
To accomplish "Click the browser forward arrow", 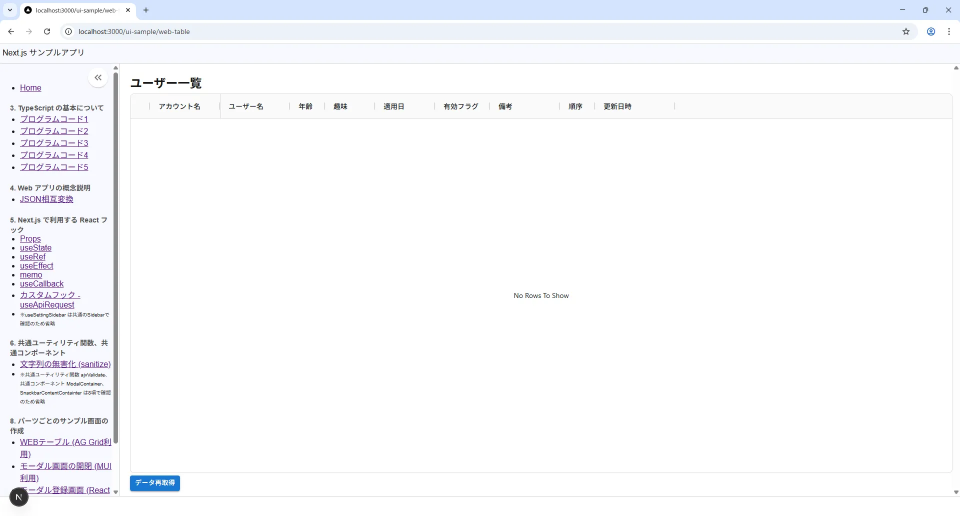I will click(29, 31).
